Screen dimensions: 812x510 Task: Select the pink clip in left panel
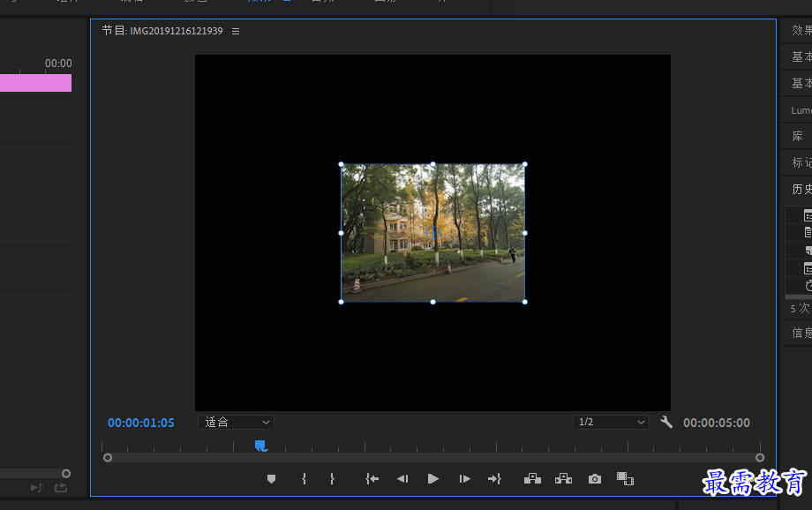coord(35,83)
